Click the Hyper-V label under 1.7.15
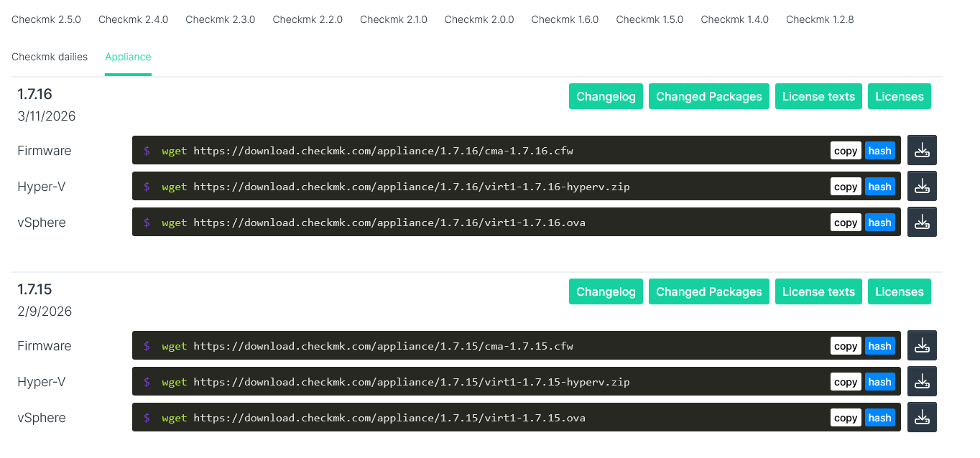Image resolution: width=980 pixels, height=458 pixels. click(42, 382)
